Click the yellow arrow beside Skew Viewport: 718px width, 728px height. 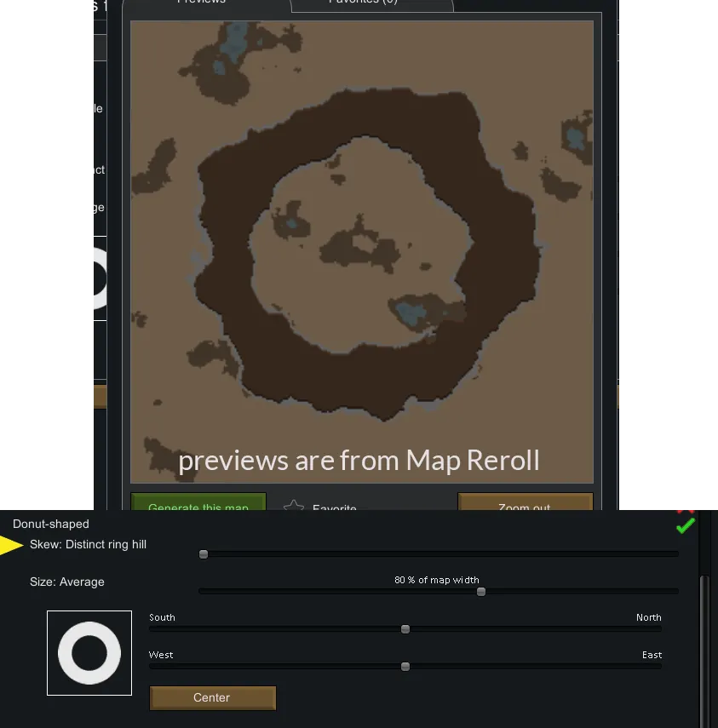point(12,545)
